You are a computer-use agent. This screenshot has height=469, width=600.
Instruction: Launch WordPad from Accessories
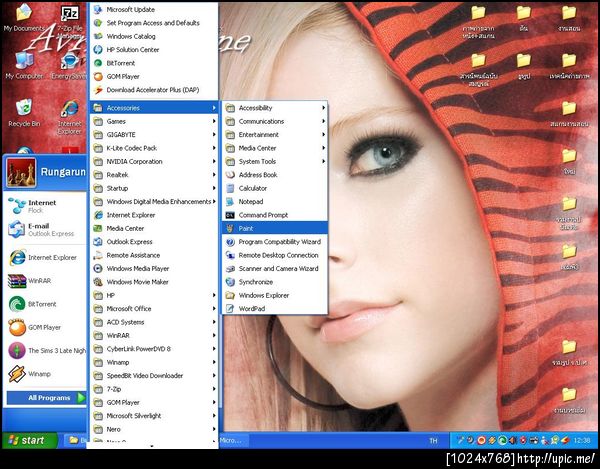tap(275, 309)
